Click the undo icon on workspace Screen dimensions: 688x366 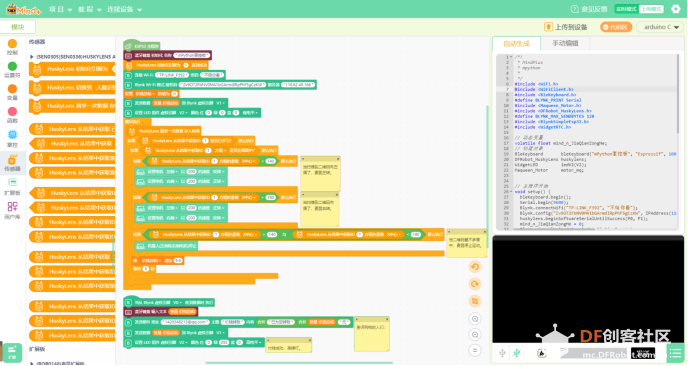475,267
